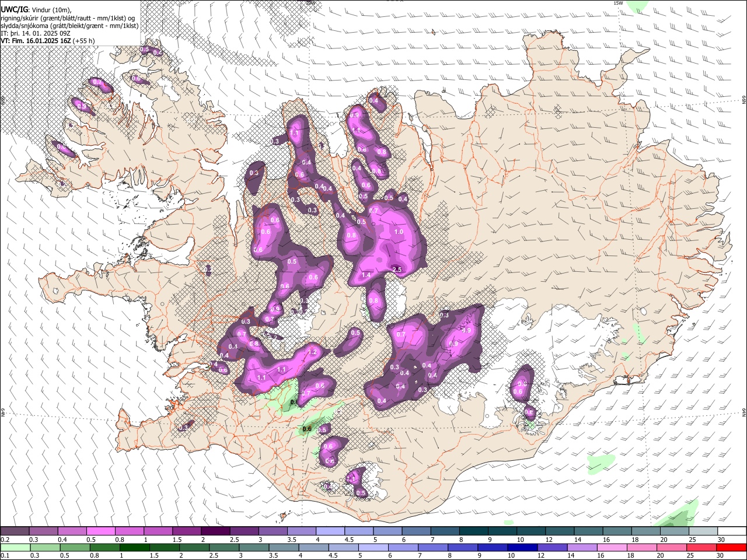Click the dark teal swatch labeled 8 in upper legend
The width and height of the screenshot is (747, 560).
pyautogui.click(x=473, y=531)
